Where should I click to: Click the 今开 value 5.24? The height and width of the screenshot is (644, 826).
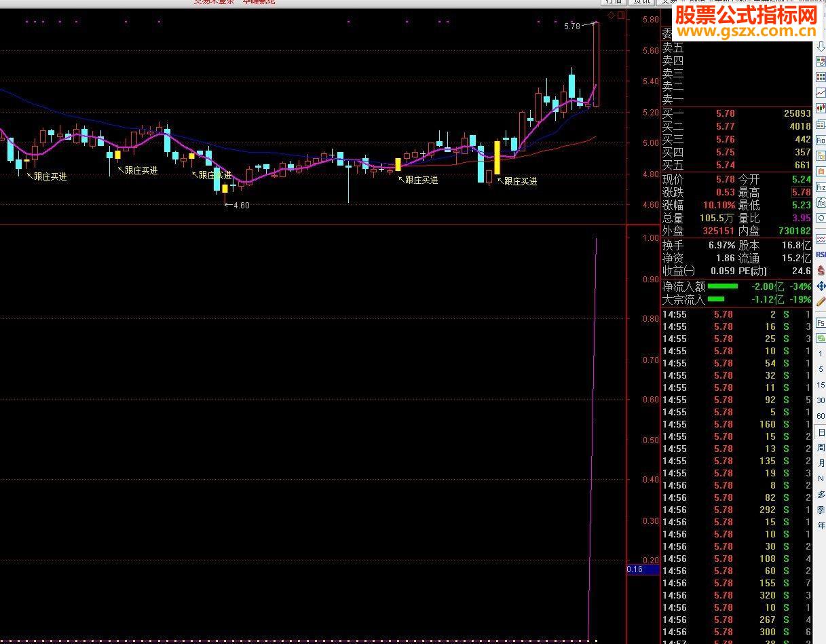[x=801, y=179]
